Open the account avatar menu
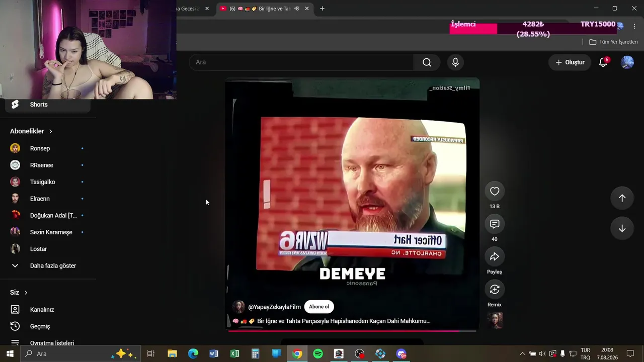Image resolution: width=644 pixels, height=362 pixels. pos(627,62)
